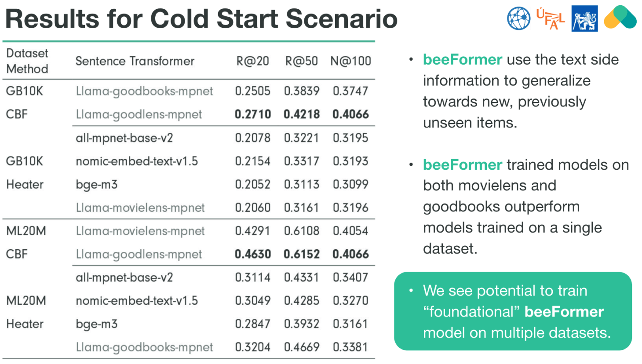Click Llama-movielens-mpnet in the ML20M CBF row
Viewport: 642px width, 364px height.
click(140, 231)
